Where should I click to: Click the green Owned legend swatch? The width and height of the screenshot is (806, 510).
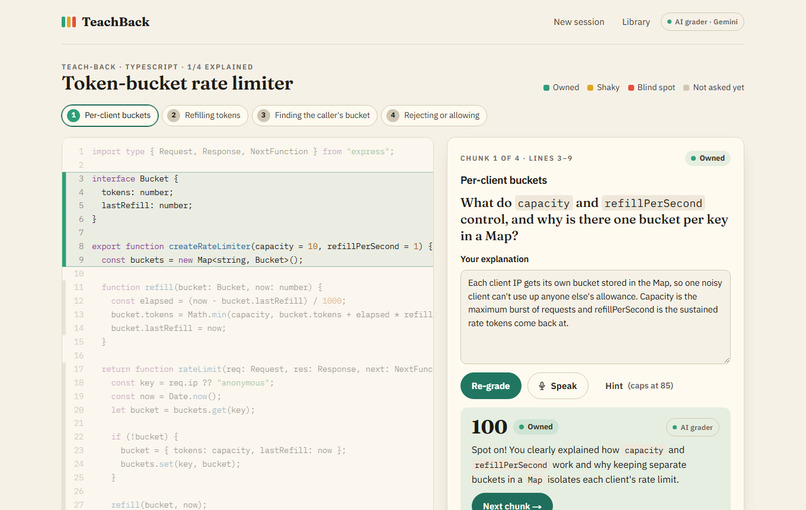[546, 87]
